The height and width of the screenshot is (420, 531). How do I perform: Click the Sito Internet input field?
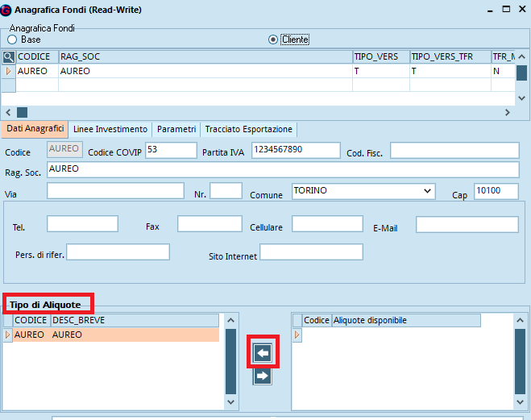(x=311, y=252)
